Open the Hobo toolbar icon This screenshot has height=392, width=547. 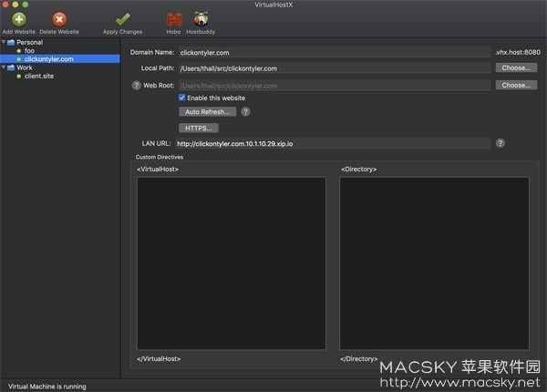point(174,19)
